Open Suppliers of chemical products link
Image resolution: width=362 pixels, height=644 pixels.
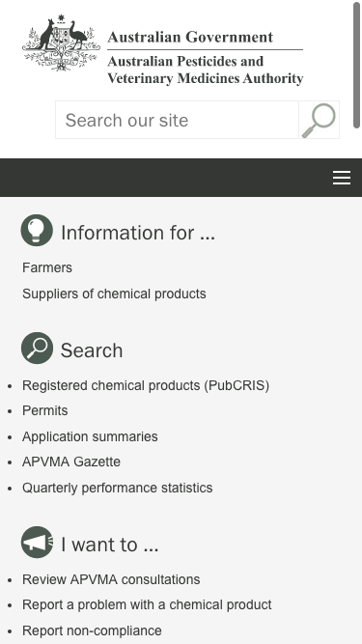(114, 294)
